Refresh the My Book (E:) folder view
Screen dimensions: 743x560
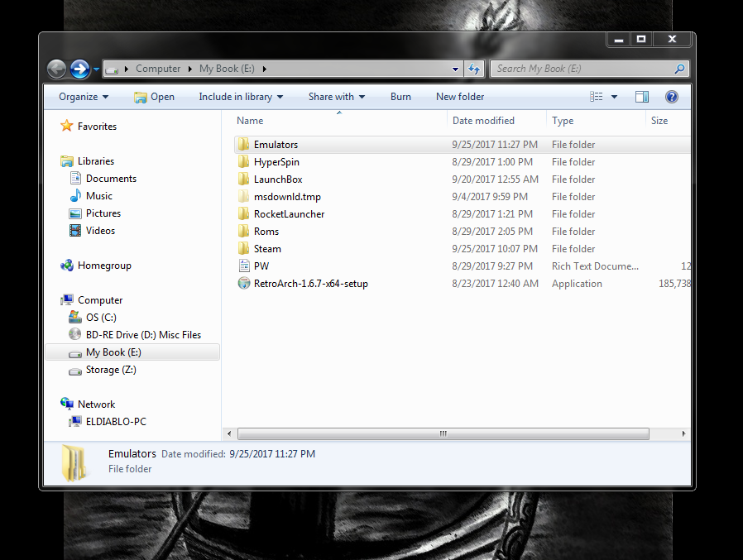[474, 69]
